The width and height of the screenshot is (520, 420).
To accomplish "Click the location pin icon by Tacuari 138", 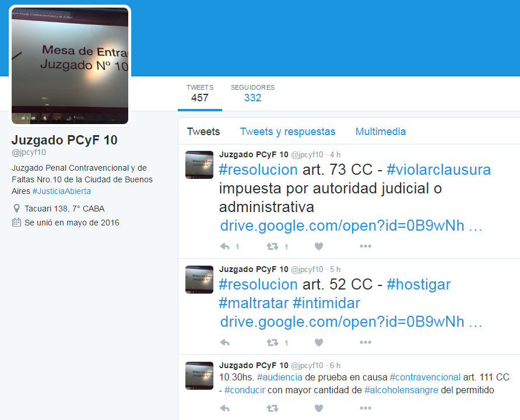I will click(16, 209).
